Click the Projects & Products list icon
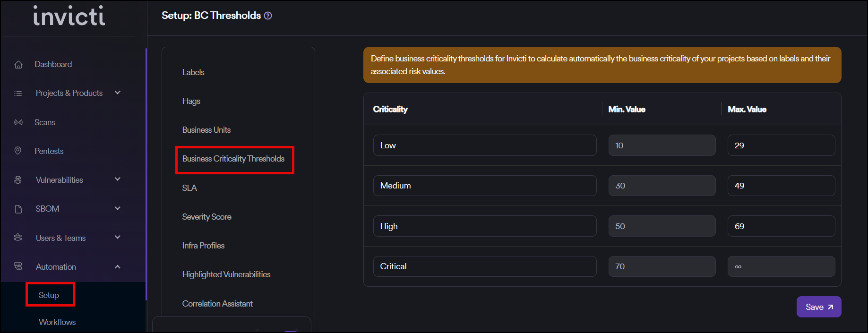868x333 pixels. pyautogui.click(x=18, y=94)
